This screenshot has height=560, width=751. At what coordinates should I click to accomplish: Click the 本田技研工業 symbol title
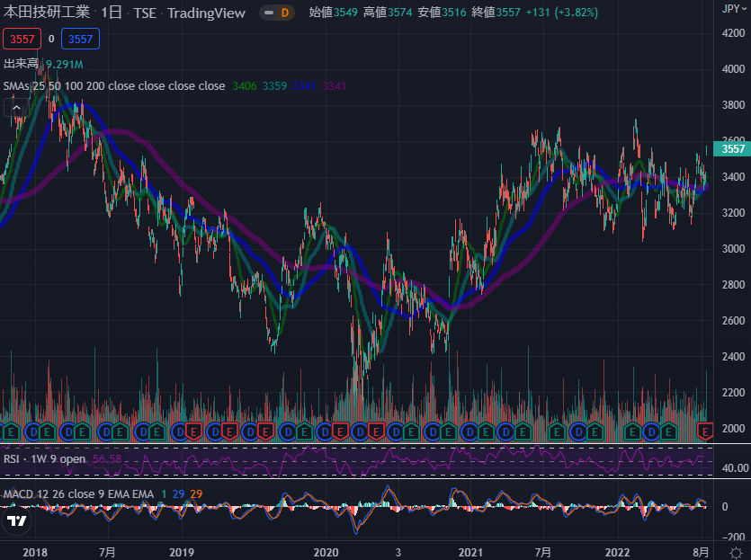point(47,13)
